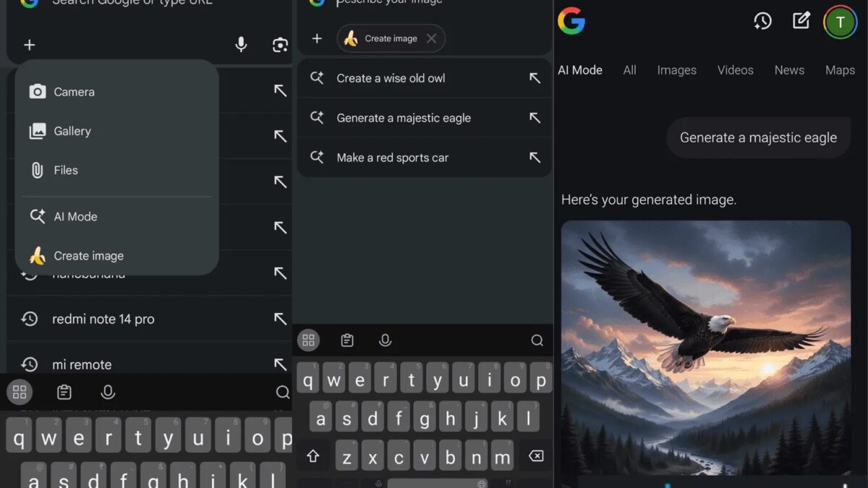Start a new chat with the compose icon
Image resolution: width=868 pixels, height=488 pixels.
point(801,21)
